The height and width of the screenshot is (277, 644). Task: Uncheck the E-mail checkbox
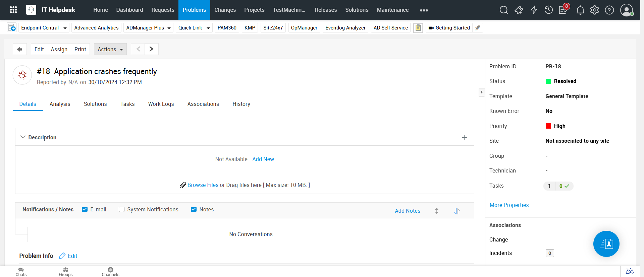click(85, 209)
